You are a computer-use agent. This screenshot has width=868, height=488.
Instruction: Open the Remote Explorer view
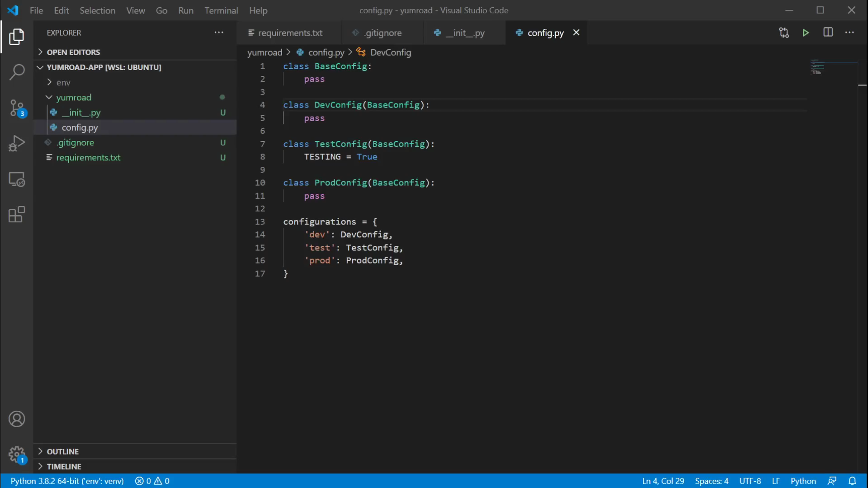pyautogui.click(x=17, y=179)
